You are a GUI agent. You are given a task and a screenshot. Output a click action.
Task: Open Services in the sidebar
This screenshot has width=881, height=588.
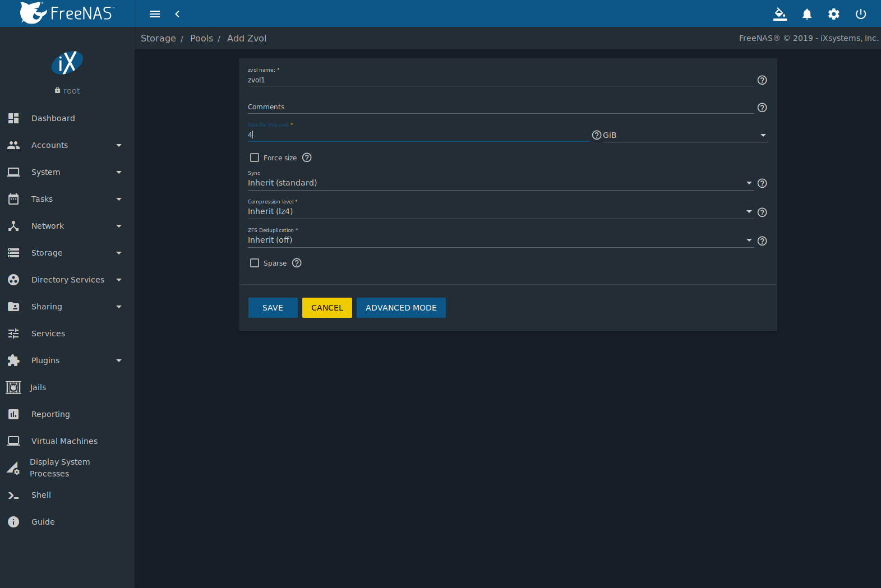(x=67, y=334)
